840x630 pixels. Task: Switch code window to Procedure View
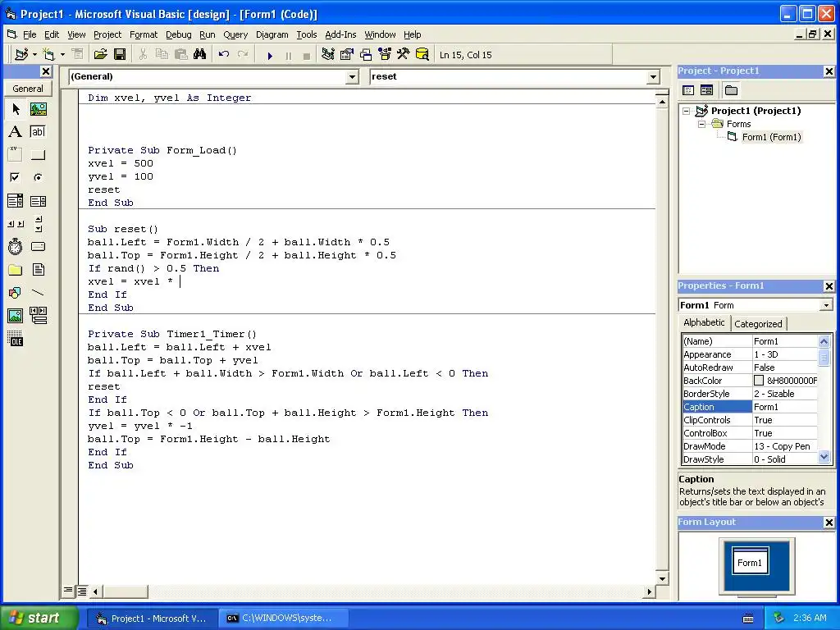(68, 591)
